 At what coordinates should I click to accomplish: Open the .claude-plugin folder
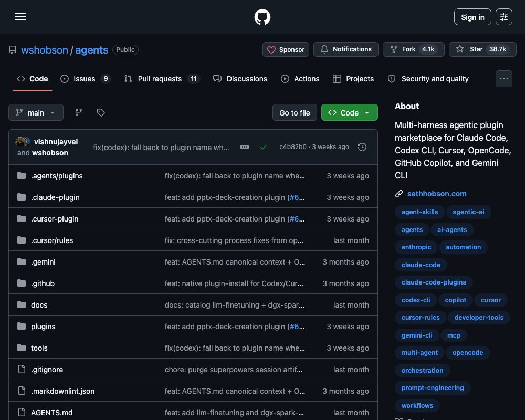(x=55, y=197)
